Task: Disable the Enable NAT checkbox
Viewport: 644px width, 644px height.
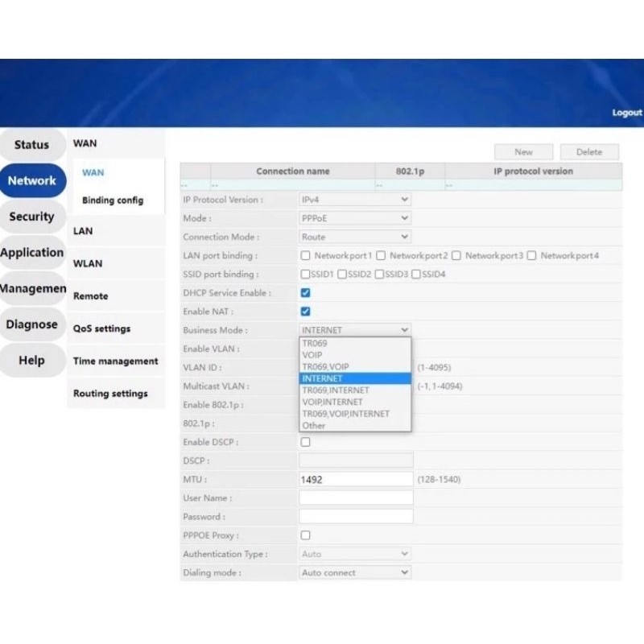Action: pos(305,312)
